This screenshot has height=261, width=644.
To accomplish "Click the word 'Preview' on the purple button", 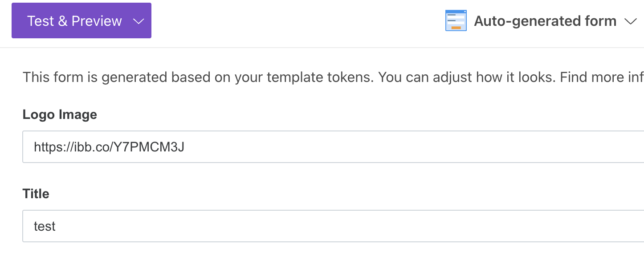I will click(x=97, y=21).
